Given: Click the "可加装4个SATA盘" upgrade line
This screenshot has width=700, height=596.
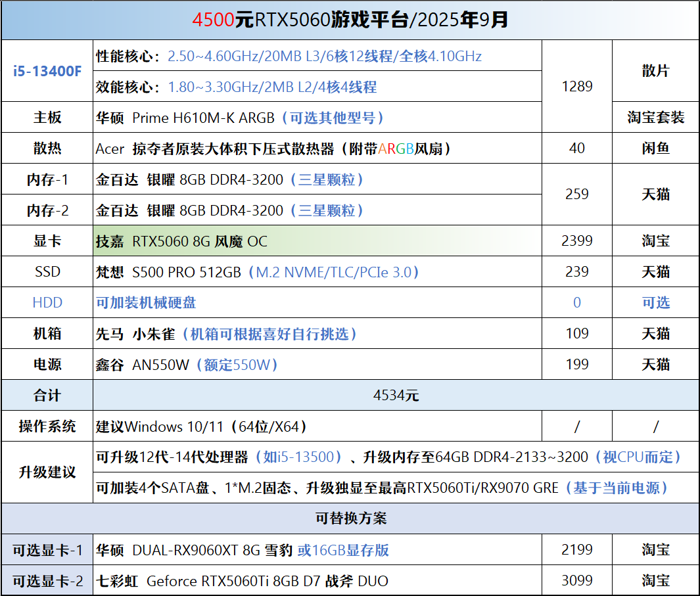Looking at the screenshot, I should 396,488.
